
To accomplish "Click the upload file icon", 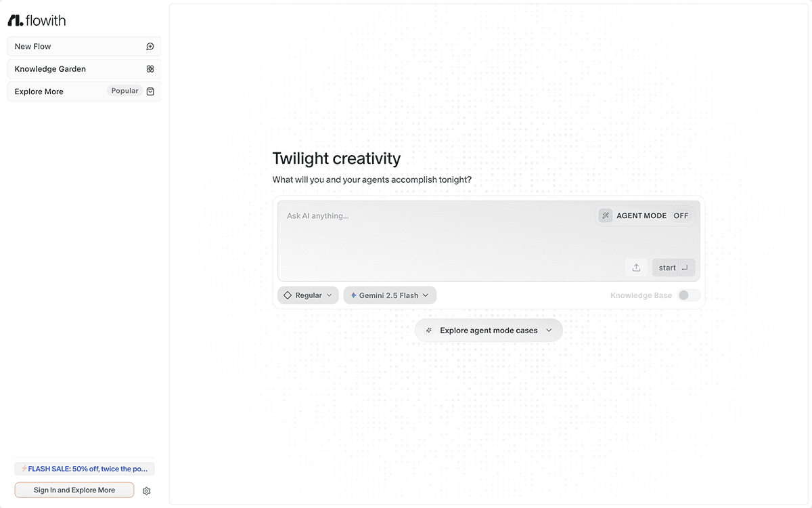I will tap(636, 268).
